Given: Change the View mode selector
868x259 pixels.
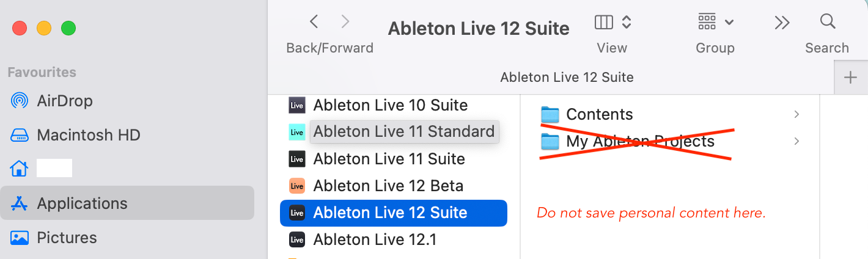Looking at the screenshot, I should click(612, 23).
